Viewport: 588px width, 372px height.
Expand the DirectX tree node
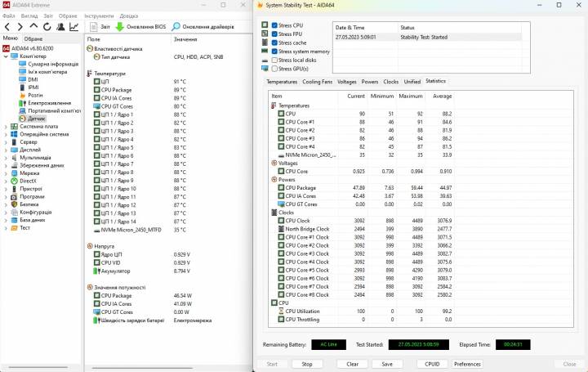coord(6,181)
